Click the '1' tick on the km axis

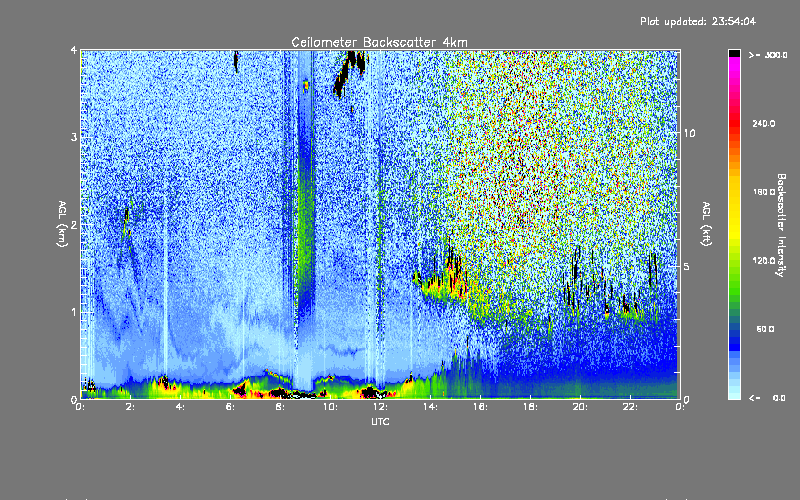pyautogui.click(x=74, y=312)
